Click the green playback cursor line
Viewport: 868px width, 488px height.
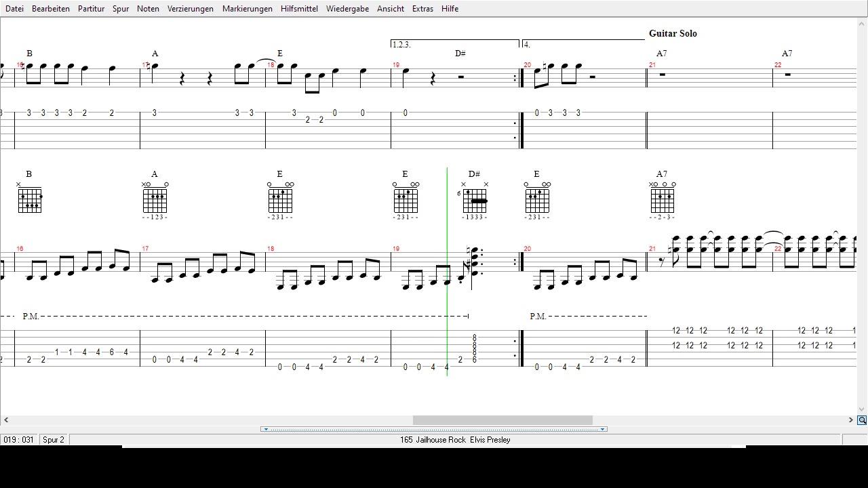tap(447, 271)
